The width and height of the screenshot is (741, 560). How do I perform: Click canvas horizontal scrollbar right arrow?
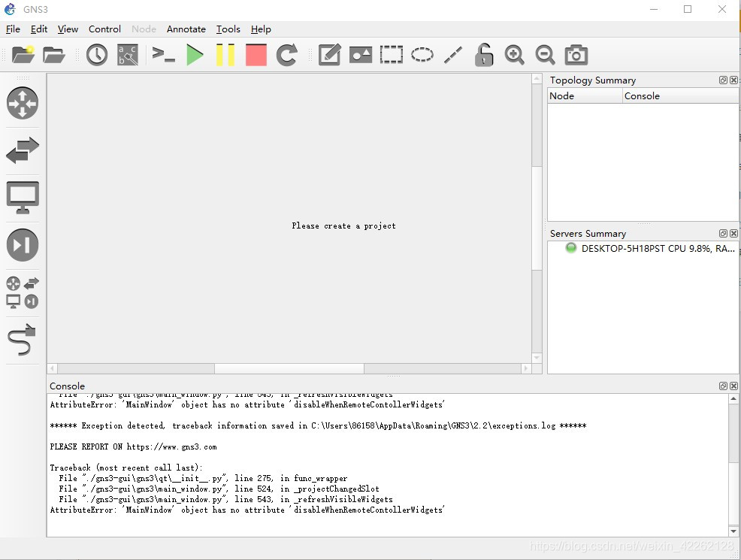coord(526,368)
